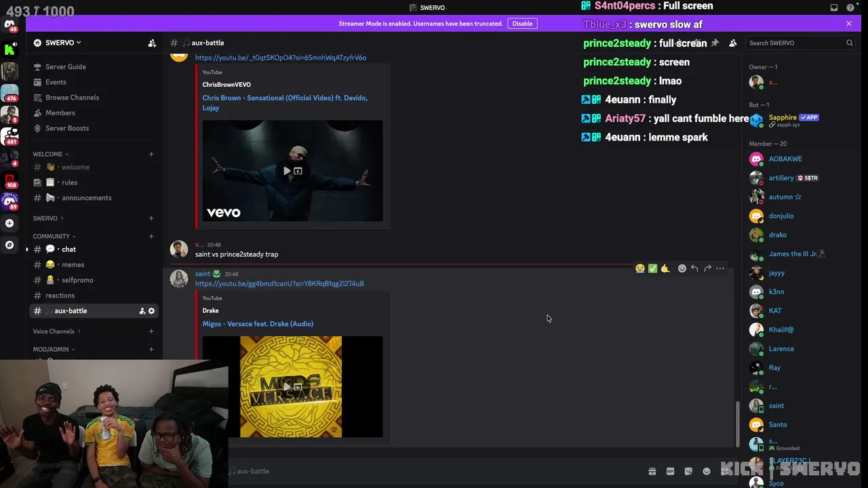
Task: Open more options for saint's message
Action: (720, 268)
